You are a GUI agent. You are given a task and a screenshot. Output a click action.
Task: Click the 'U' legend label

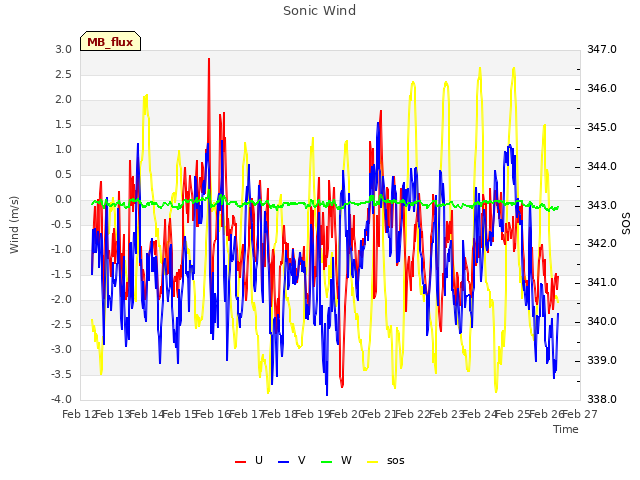point(258,460)
